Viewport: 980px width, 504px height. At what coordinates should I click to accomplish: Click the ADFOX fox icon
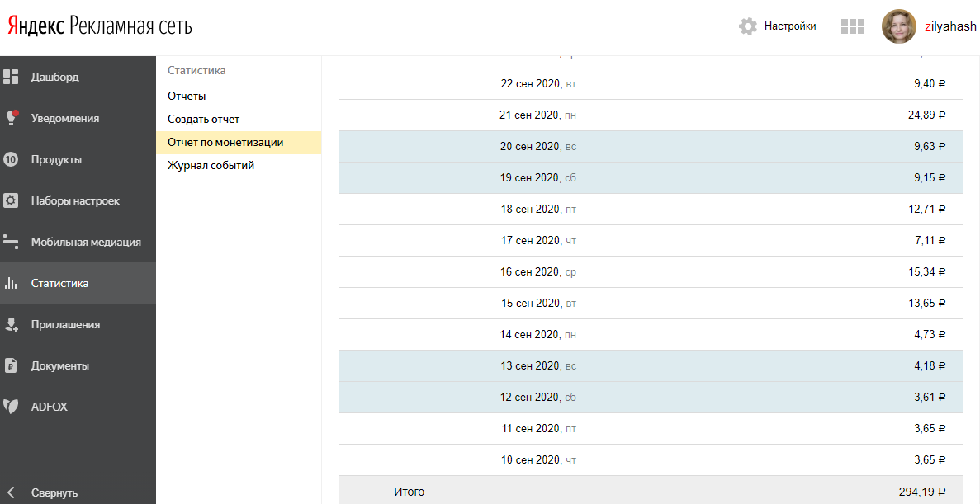coord(11,407)
